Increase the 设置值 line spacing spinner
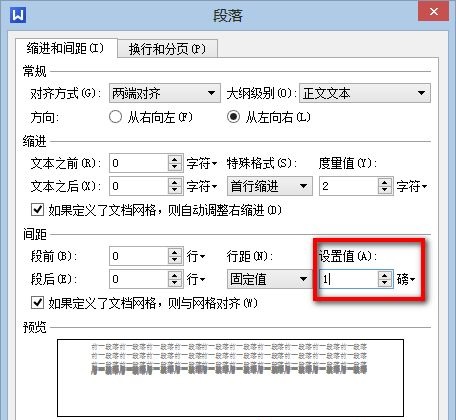456x420 pixels. (x=384, y=275)
